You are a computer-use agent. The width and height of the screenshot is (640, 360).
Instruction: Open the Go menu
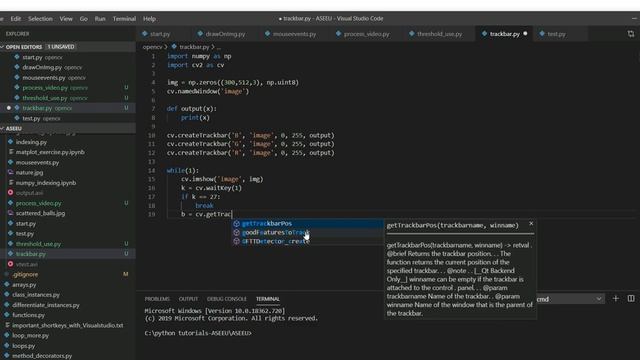click(84, 19)
